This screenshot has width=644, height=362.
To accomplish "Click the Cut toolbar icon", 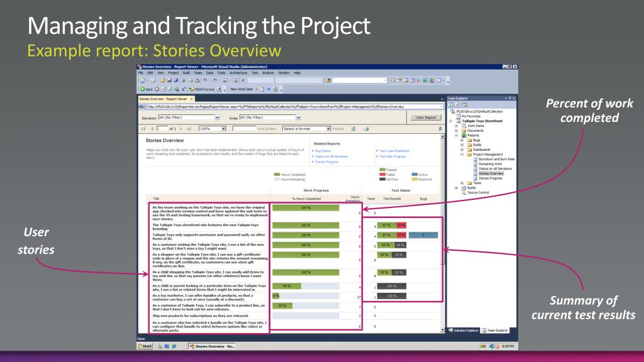I will tap(184, 80).
